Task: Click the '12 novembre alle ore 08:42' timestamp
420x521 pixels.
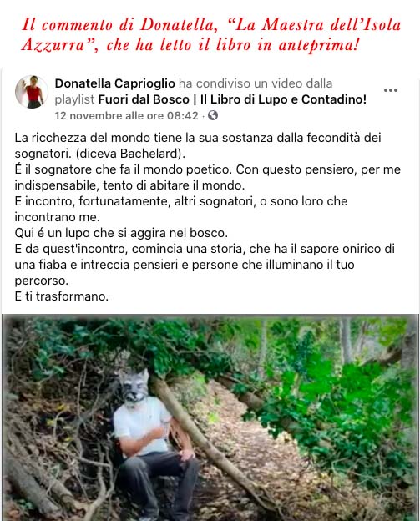Action: point(126,115)
